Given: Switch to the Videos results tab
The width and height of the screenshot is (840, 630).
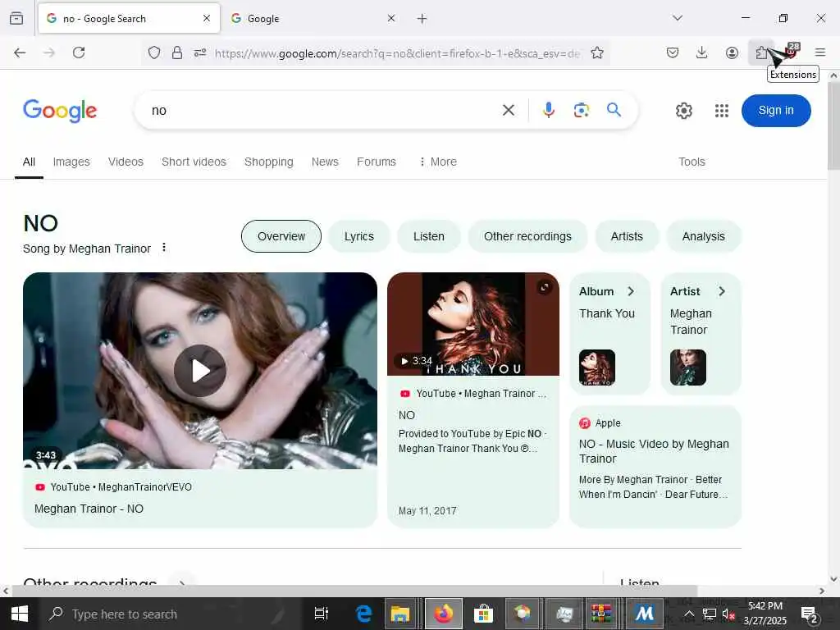Looking at the screenshot, I should (x=126, y=162).
